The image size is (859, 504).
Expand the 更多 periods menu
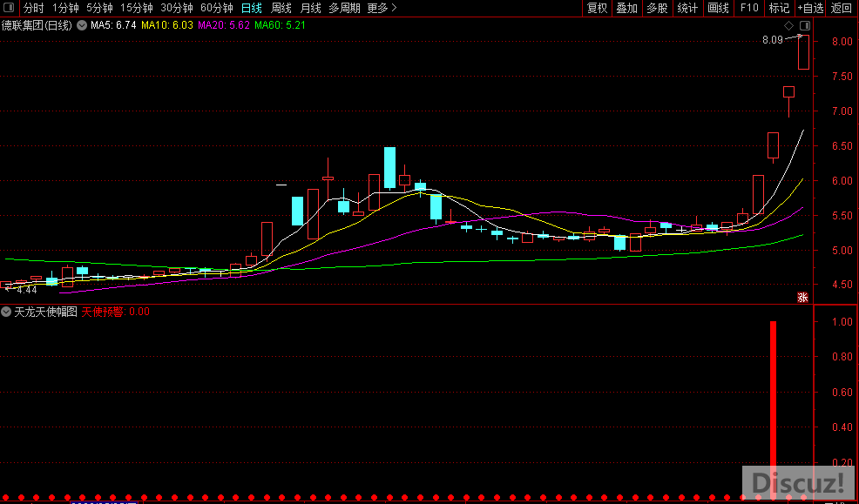(x=382, y=8)
